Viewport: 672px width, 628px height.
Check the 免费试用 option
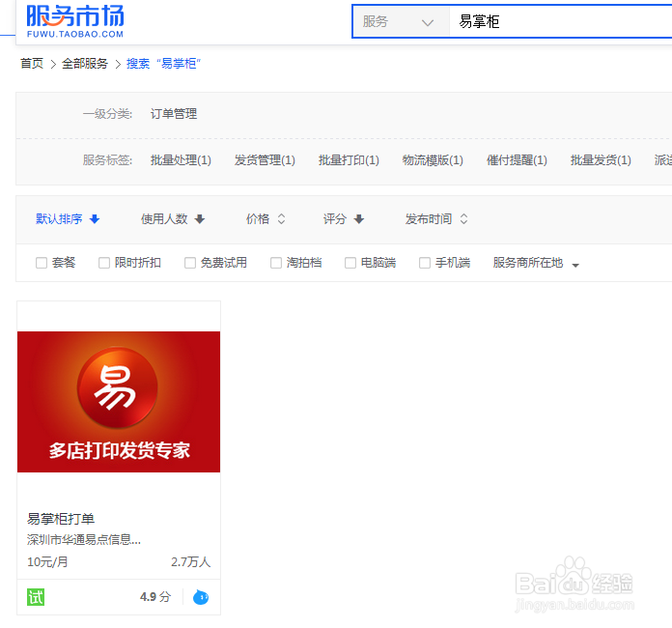pyautogui.click(x=190, y=263)
